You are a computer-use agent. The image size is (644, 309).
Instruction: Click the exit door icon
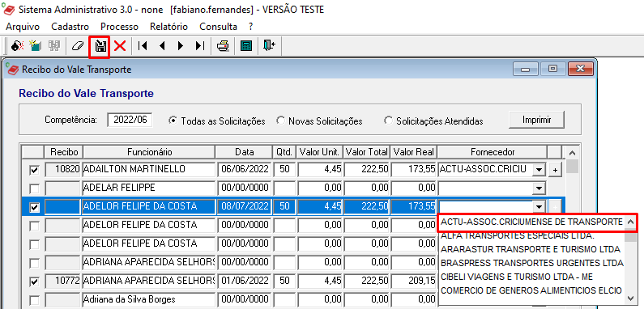point(270,45)
